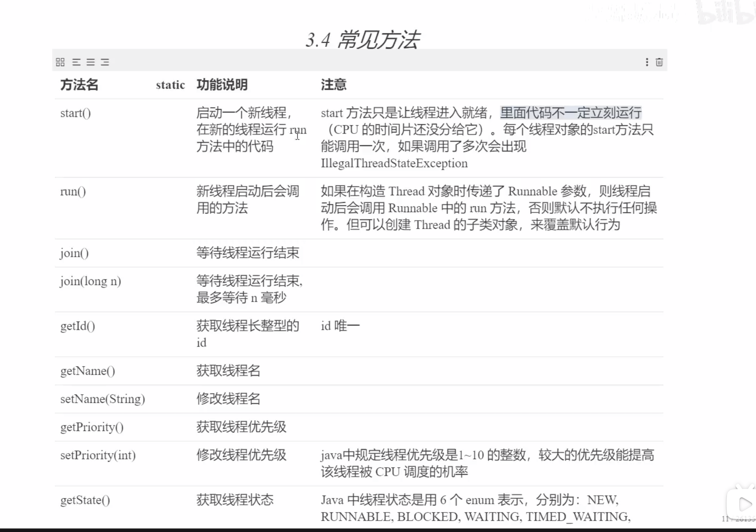The height and width of the screenshot is (532, 756).
Task: Click IllegalThreadStateException text
Action: click(x=394, y=163)
